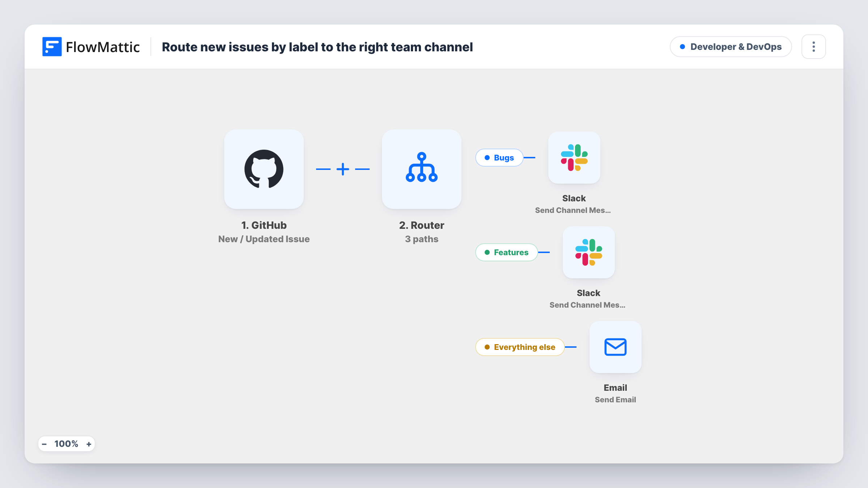Open the Slack action on the Features path

click(x=588, y=252)
